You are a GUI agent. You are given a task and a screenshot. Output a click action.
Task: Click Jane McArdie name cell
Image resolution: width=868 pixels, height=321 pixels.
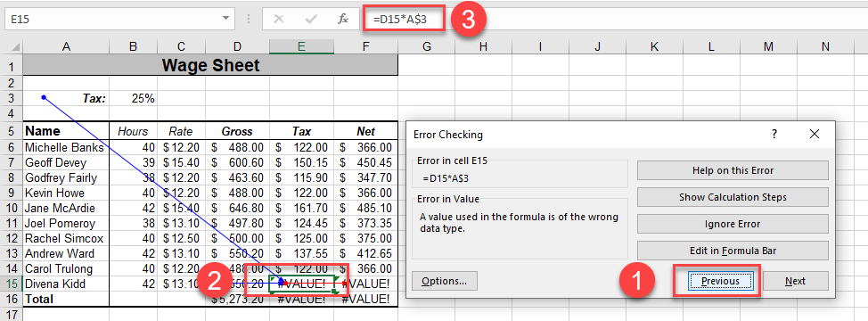pyautogui.click(x=66, y=208)
